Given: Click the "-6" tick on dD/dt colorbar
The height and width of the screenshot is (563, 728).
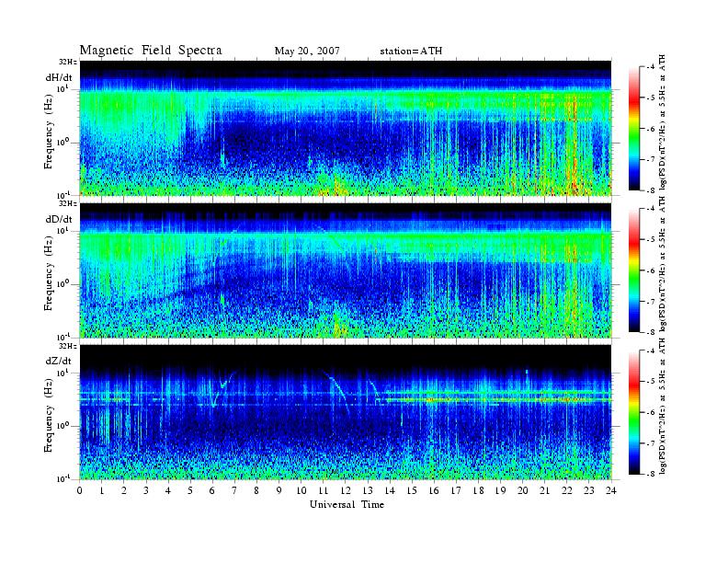Looking at the screenshot, I should click(651, 270).
